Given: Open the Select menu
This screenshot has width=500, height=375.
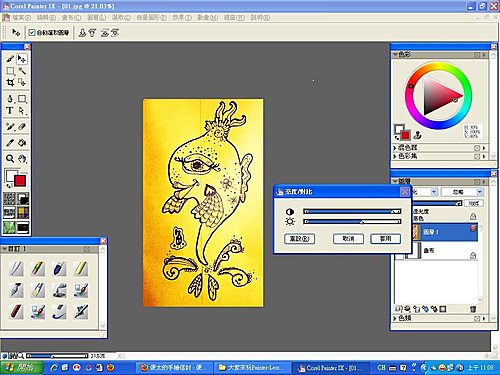Looking at the screenshot, I should (x=121, y=17).
